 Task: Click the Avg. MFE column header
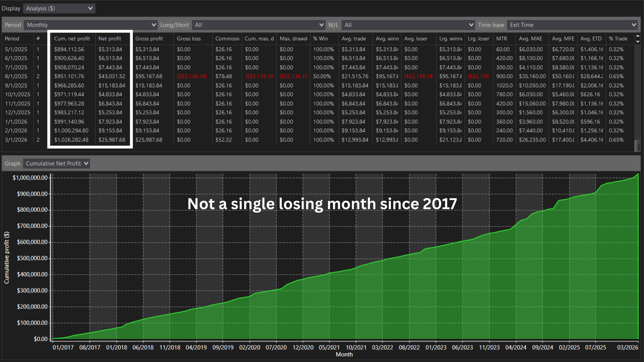click(563, 39)
